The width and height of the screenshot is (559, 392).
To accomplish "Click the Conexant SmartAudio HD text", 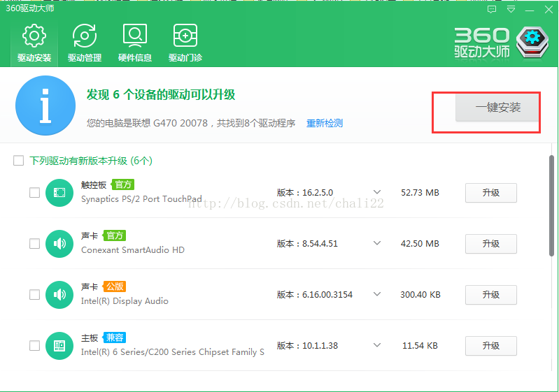I will 133,250.
